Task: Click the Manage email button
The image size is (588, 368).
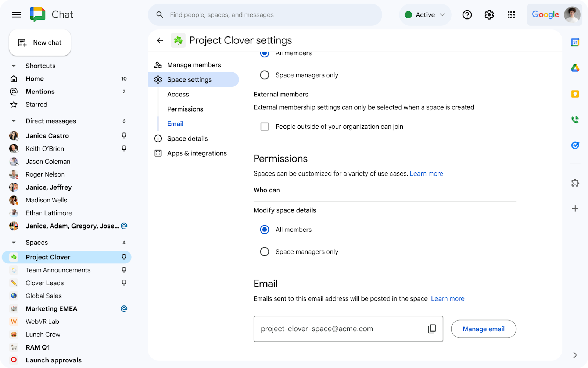Action: (x=483, y=329)
